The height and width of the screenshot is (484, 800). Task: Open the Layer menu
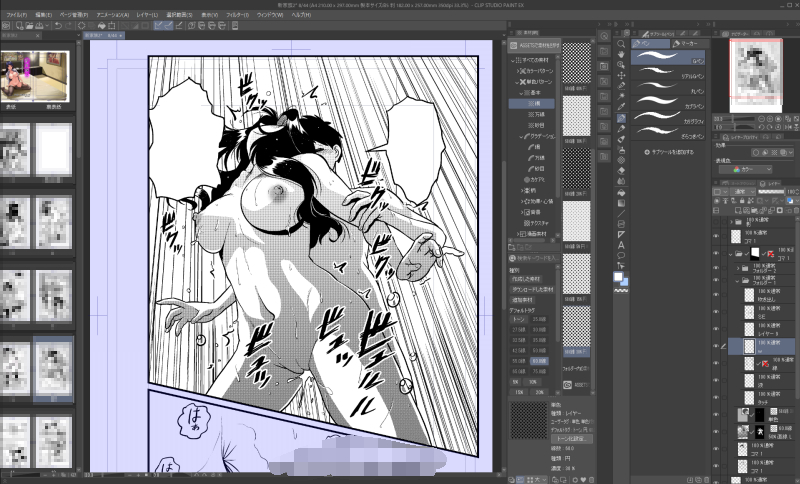point(147,15)
